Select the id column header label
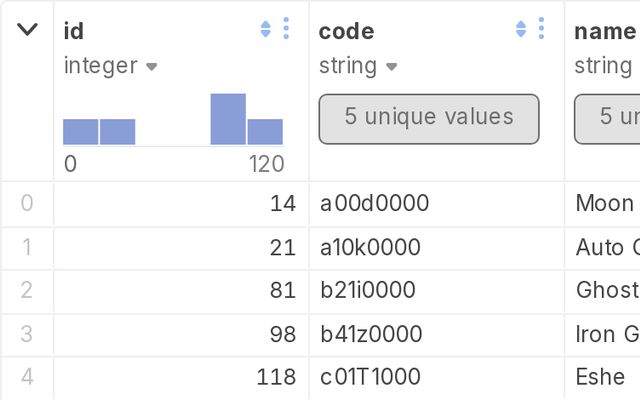This screenshot has height=400, width=640. (74, 31)
